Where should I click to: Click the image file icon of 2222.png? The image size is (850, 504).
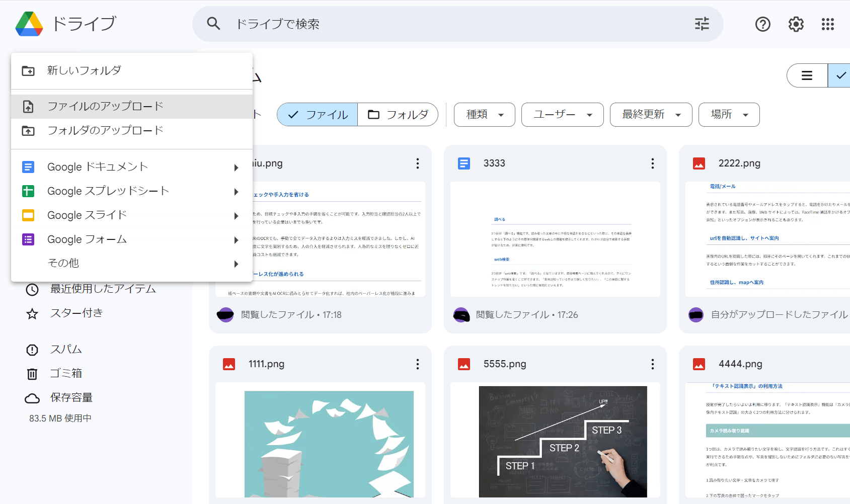coord(699,163)
